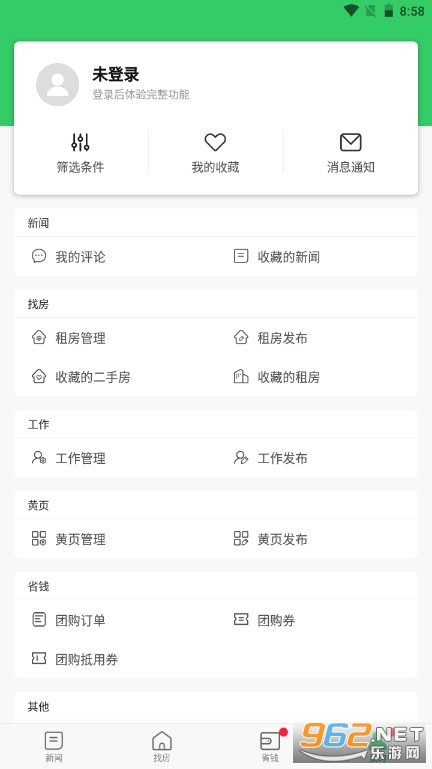
Task: Open 团购抵用券 entry
Action: click(75, 659)
